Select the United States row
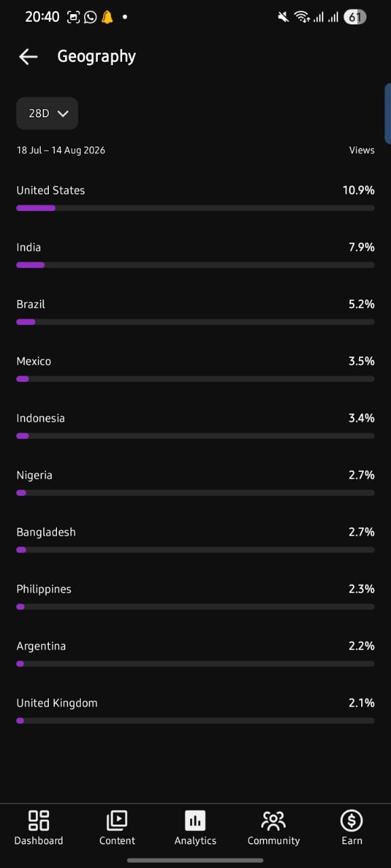The width and height of the screenshot is (391, 868). pyautogui.click(x=195, y=199)
